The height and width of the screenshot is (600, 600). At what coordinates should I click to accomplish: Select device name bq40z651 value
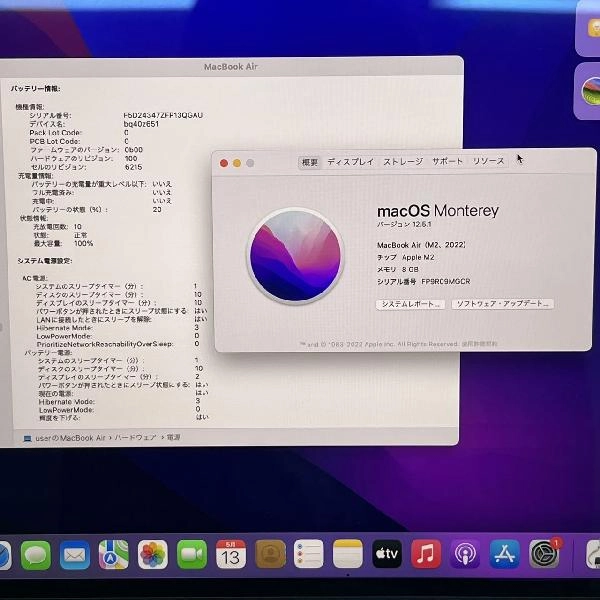(x=141, y=124)
